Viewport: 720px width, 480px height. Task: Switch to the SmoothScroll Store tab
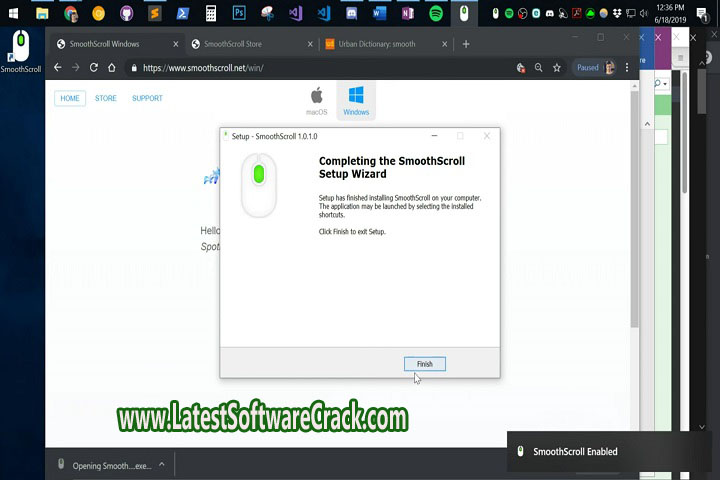tap(245, 44)
